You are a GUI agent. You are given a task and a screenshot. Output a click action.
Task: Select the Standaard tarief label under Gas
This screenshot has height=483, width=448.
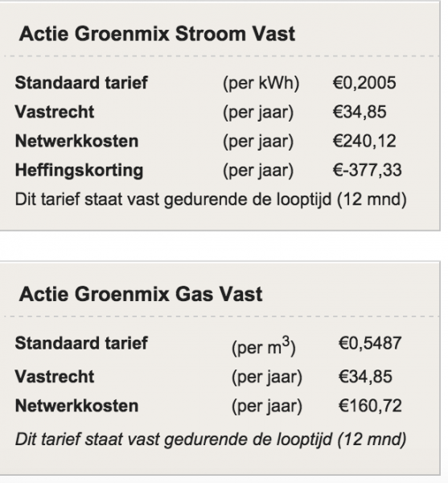click(x=81, y=343)
